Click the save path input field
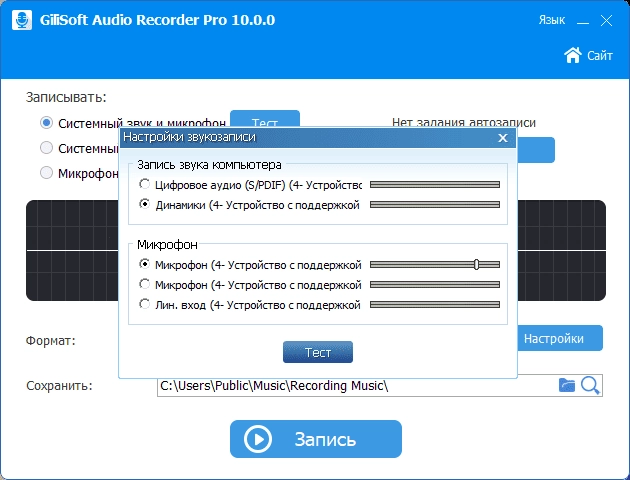 coord(380,386)
